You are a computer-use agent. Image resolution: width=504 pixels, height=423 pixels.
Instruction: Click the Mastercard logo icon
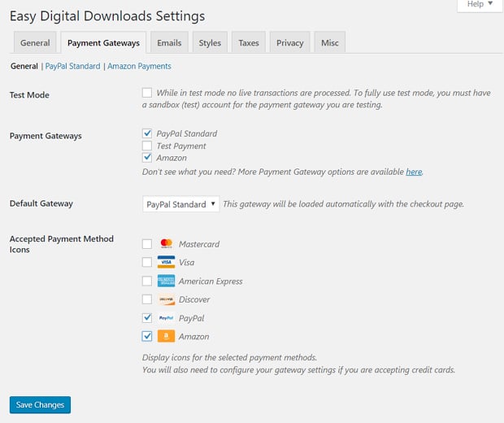click(166, 244)
